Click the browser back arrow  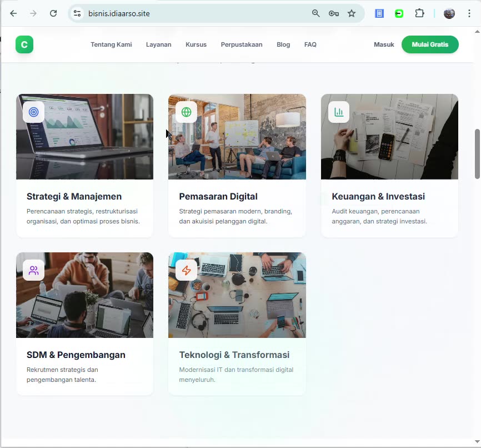click(x=13, y=13)
